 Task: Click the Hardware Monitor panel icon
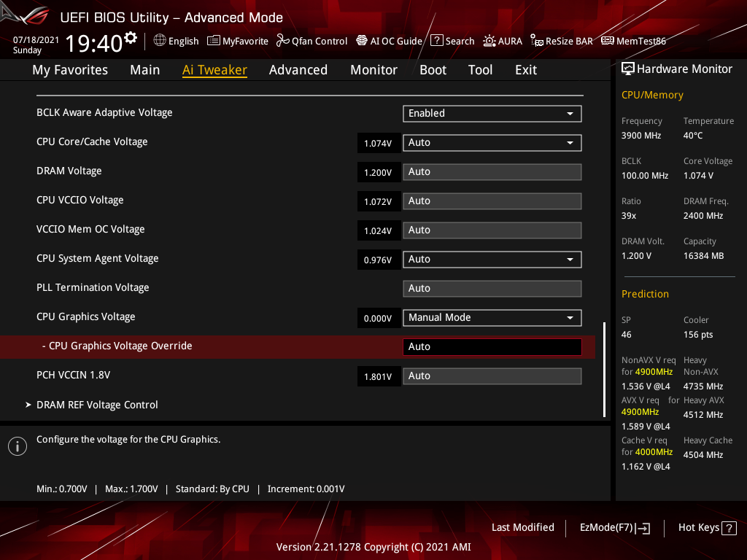tap(628, 68)
